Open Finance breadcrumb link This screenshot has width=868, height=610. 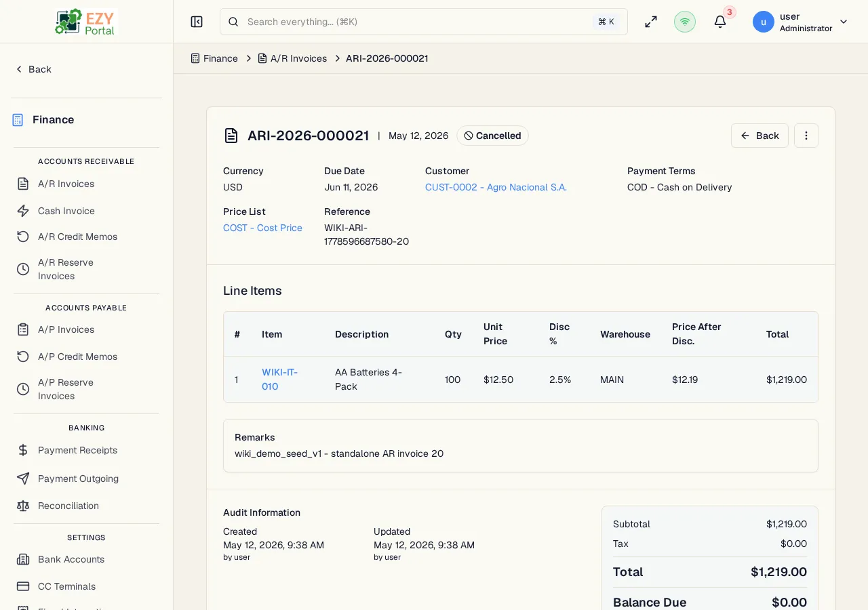214,58
